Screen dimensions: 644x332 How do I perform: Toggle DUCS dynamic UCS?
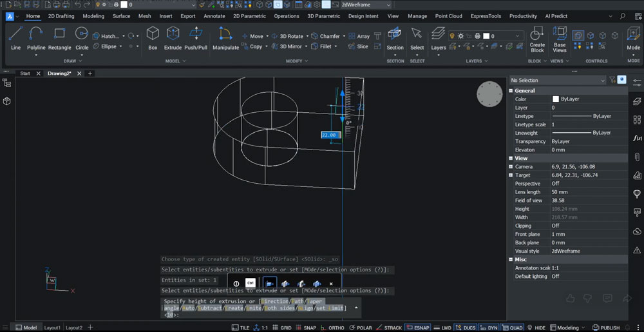(x=466, y=328)
